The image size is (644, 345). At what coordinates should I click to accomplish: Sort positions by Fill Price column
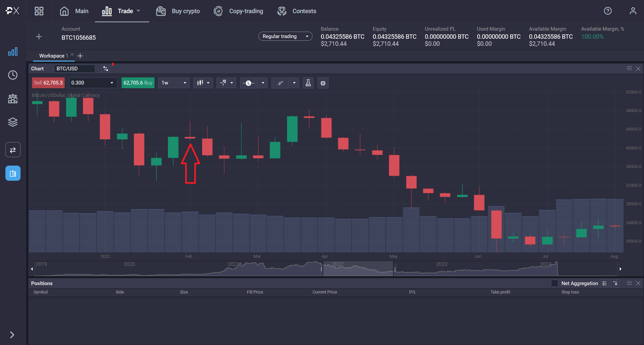(255, 292)
